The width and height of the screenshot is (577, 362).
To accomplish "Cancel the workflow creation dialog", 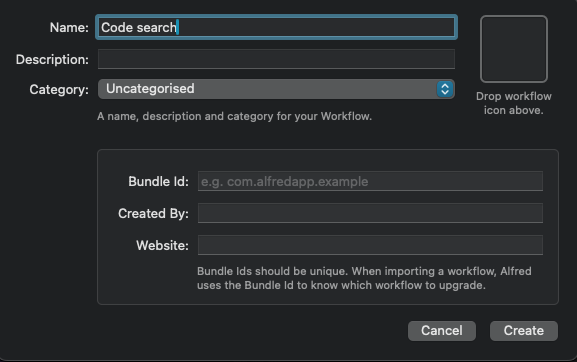I will coord(442,331).
